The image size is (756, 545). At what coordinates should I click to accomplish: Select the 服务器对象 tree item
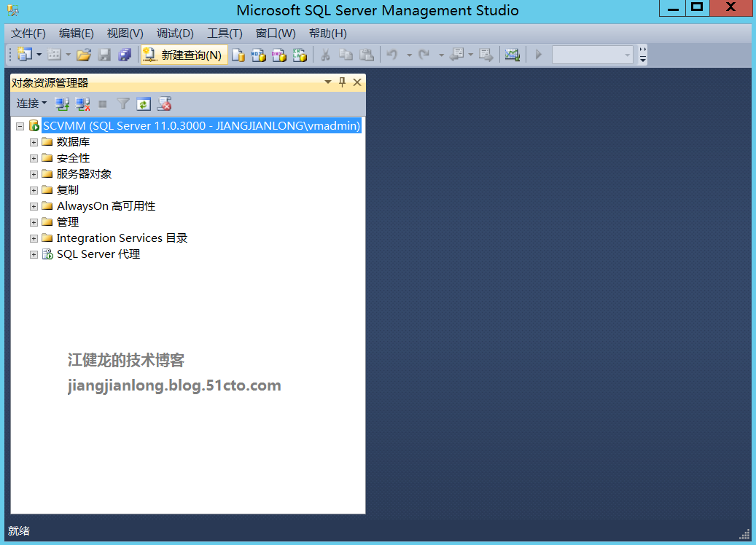coord(85,174)
